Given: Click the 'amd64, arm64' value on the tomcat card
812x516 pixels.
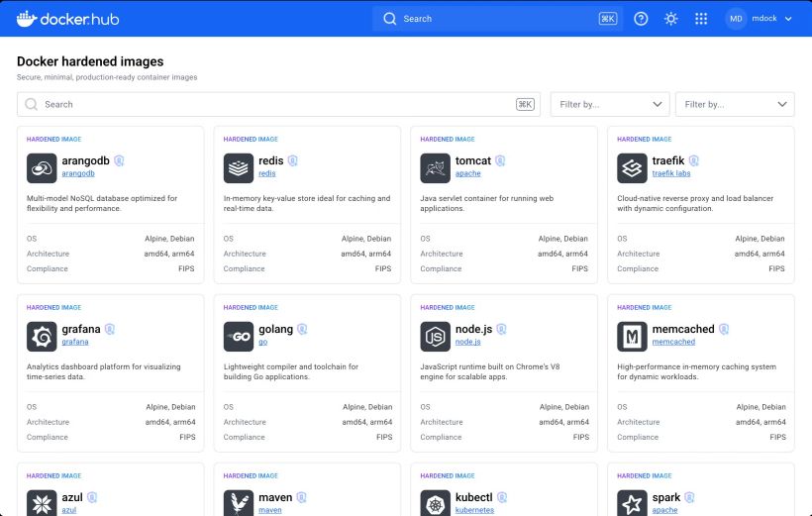Looking at the screenshot, I should pyautogui.click(x=562, y=254).
